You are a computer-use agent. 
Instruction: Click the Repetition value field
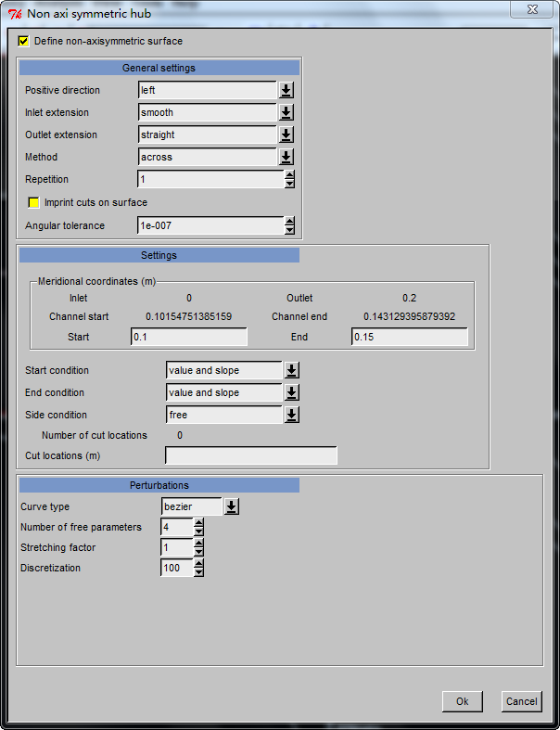(x=210, y=179)
